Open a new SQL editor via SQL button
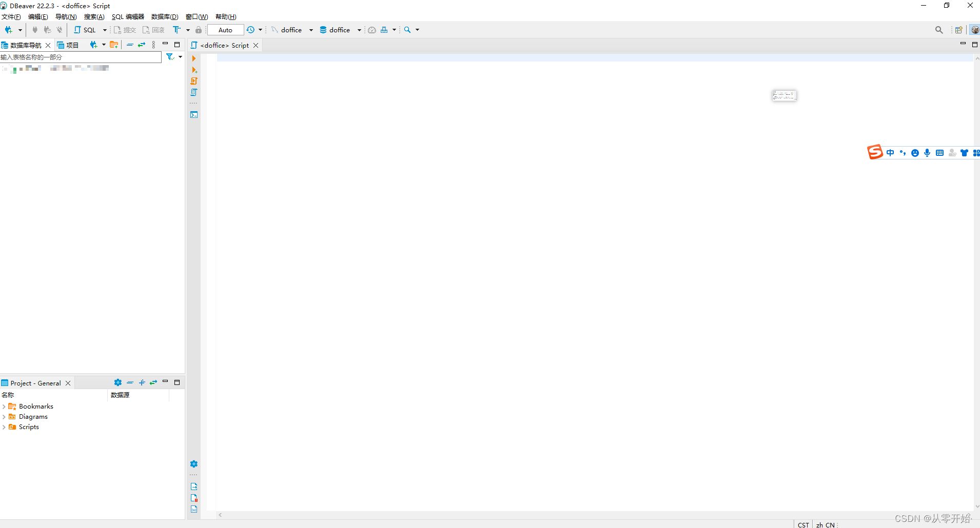The image size is (980, 528). [85, 30]
